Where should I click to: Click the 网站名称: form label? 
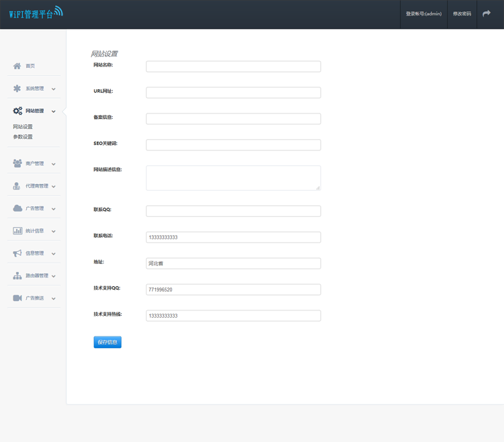coord(103,65)
